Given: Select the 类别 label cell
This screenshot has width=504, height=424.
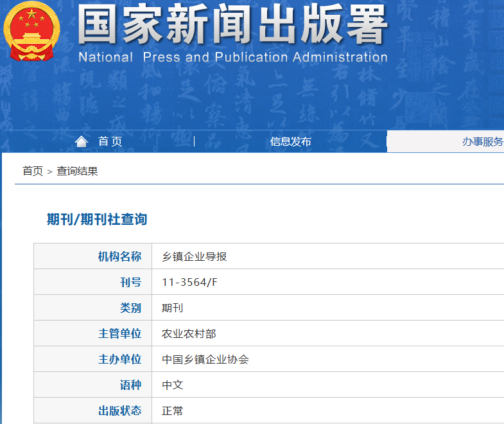Looking at the screenshot, I should [x=93, y=308].
